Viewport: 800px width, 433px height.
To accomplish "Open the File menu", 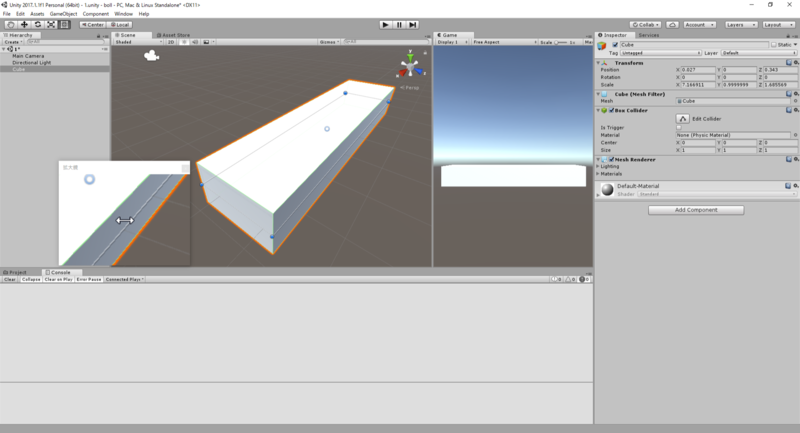I will pyautogui.click(x=7, y=14).
